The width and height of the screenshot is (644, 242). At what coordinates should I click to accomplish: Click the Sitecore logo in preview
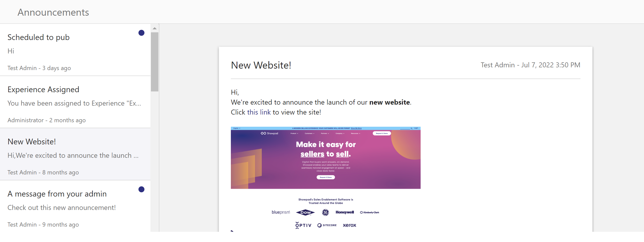pyautogui.click(x=327, y=225)
